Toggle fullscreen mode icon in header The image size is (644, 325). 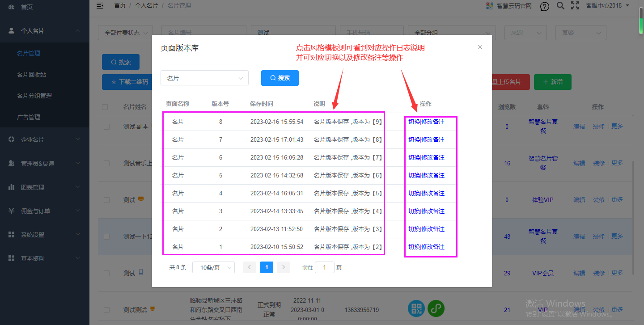(575, 6)
